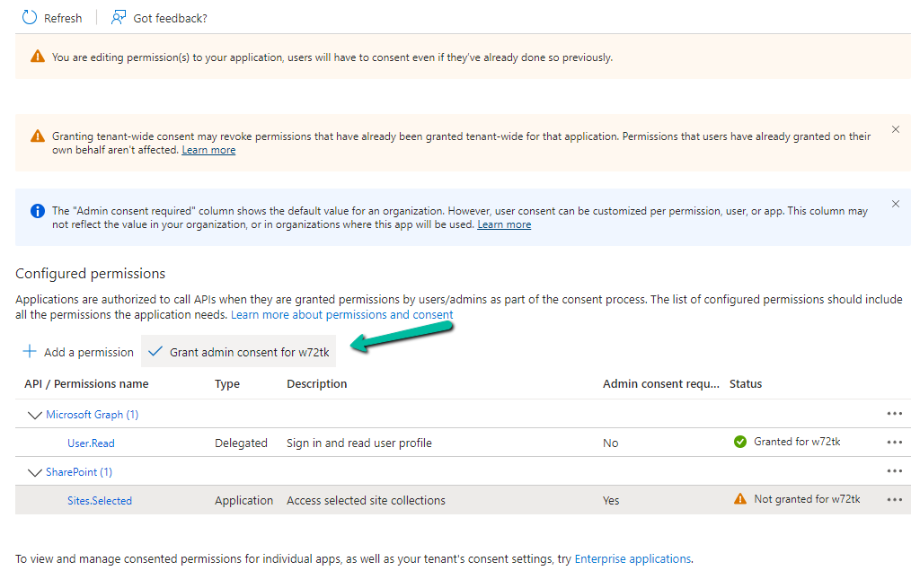The height and width of the screenshot is (588, 911).
Task: Open more options for Microsoft Graph row
Action: (894, 414)
